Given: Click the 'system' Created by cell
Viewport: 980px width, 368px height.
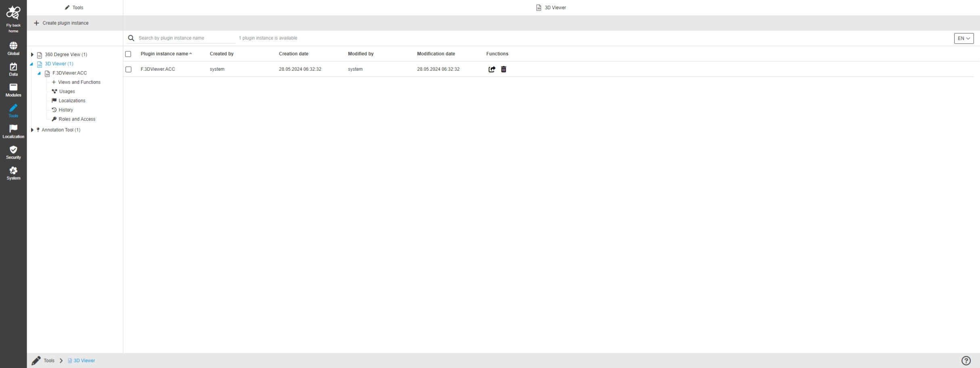Looking at the screenshot, I should (217, 69).
